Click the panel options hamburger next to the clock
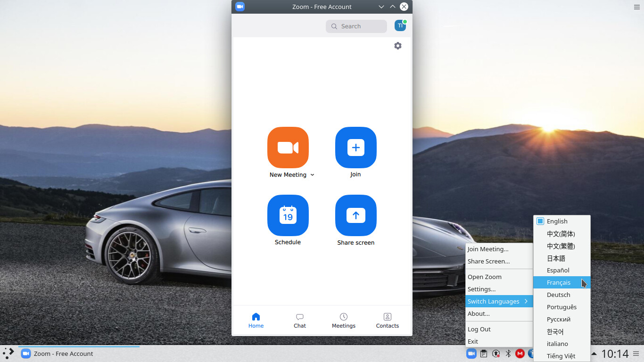This screenshot has height=362, width=644. (x=636, y=354)
